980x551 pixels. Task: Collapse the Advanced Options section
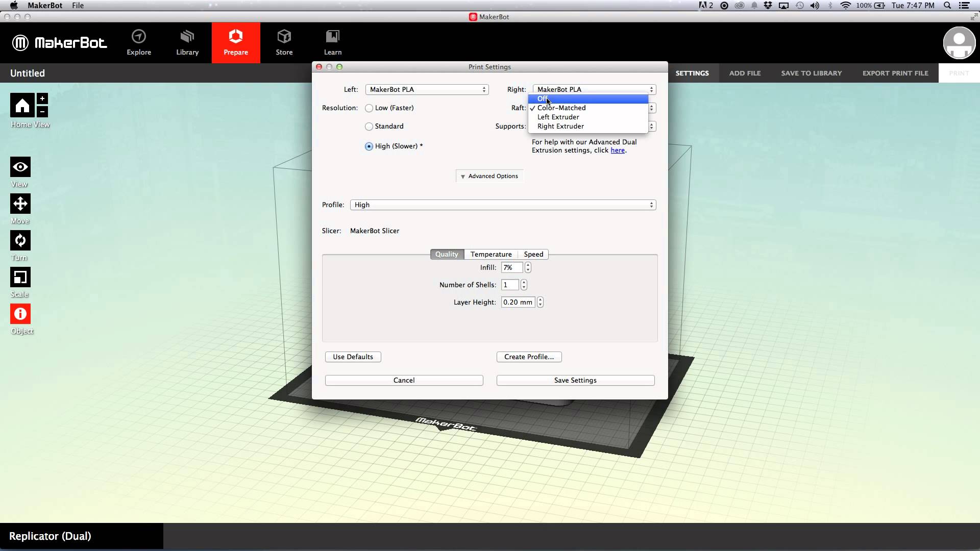(x=489, y=176)
